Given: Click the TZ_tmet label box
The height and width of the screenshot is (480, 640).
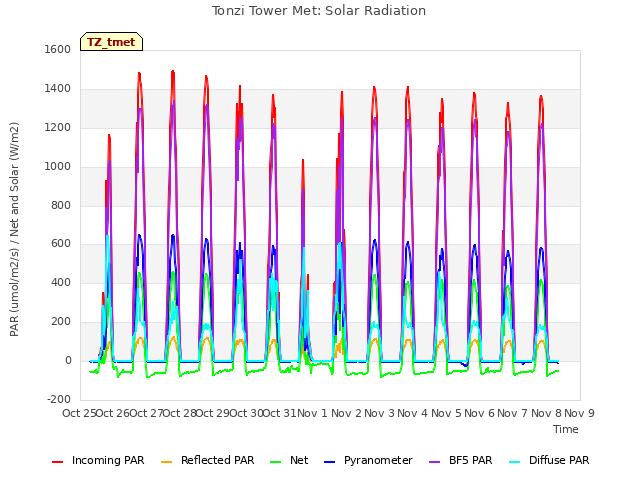Looking at the screenshot, I should click(x=111, y=42).
